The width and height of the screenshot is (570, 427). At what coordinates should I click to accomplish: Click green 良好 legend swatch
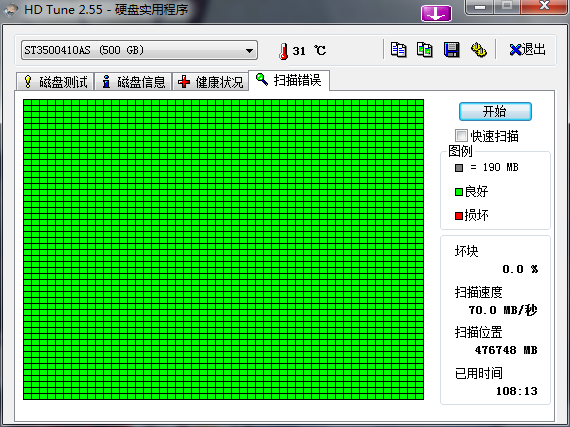(459, 192)
